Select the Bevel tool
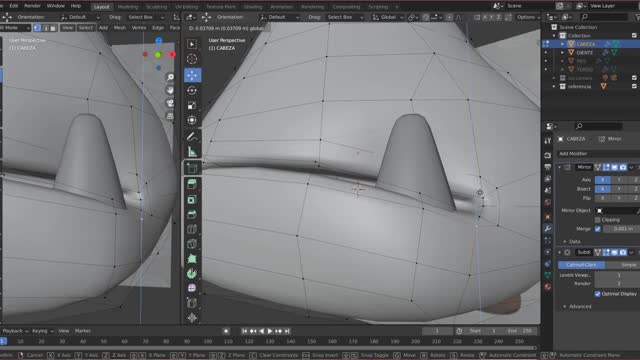640x360 pixels. pyautogui.click(x=192, y=214)
